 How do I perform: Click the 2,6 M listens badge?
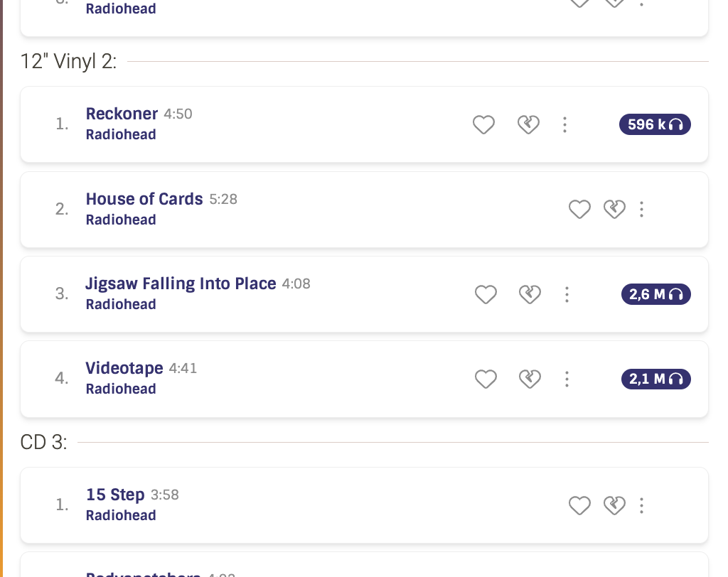click(655, 294)
